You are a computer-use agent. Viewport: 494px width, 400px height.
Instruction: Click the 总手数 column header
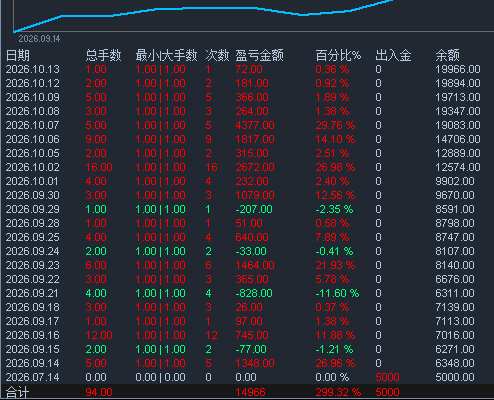tap(103, 55)
